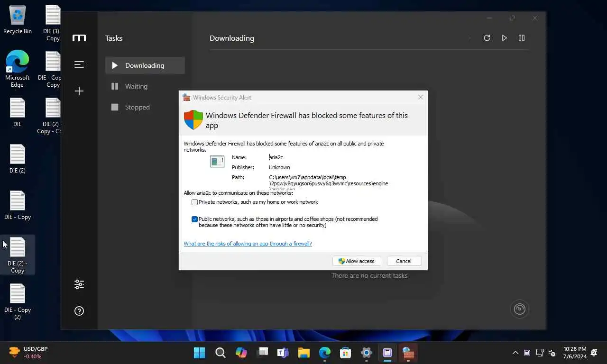
Task: Open Task View on the taskbar
Action: pos(262,353)
